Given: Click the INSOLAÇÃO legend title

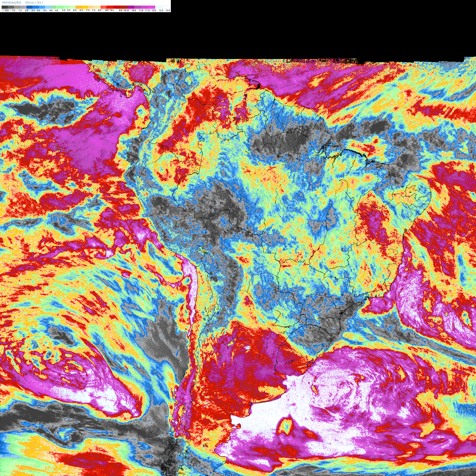Looking at the screenshot, I should 12,2.
